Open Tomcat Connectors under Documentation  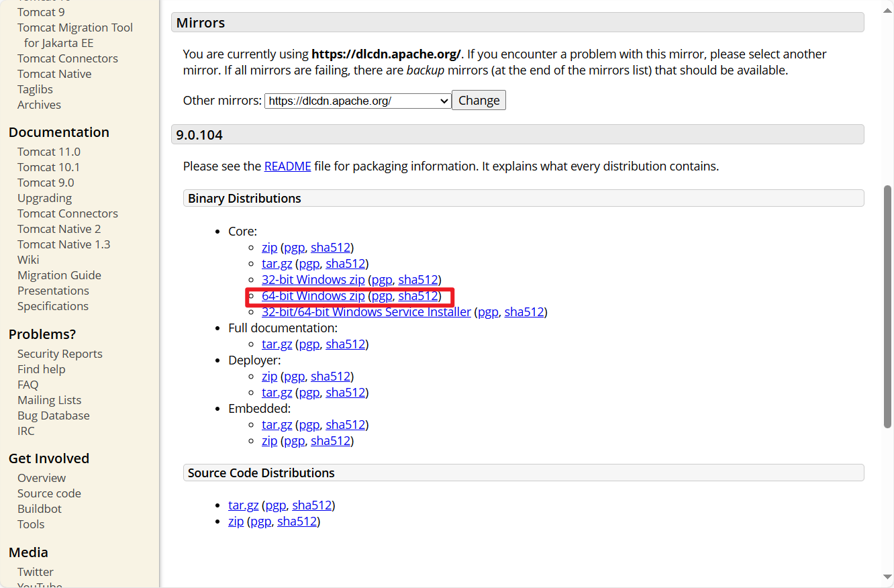(68, 213)
